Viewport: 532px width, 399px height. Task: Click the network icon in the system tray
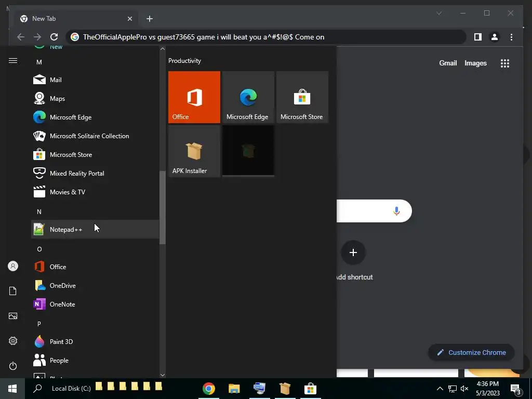pyautogui.click(x=453, y=389)
